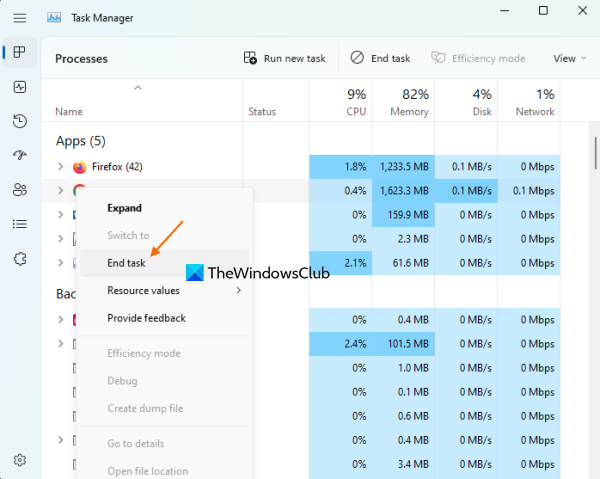This screenshot has width=600, height=479.
Task: Select the Firefox (42) row name
Action: pos(117,167)
